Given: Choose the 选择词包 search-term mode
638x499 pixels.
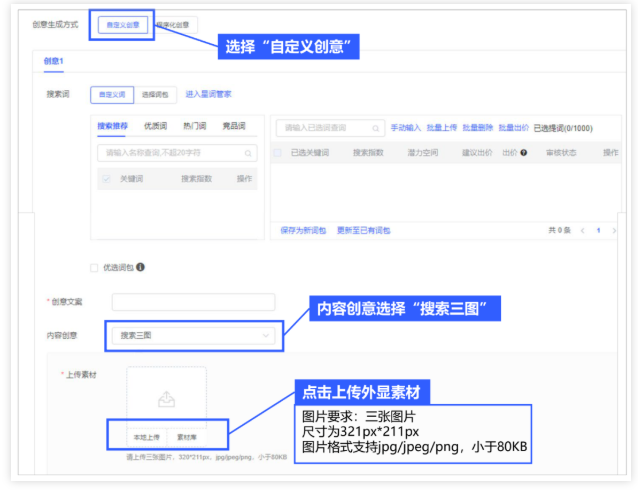Looking at the screenshot, I should coord(155,95).
